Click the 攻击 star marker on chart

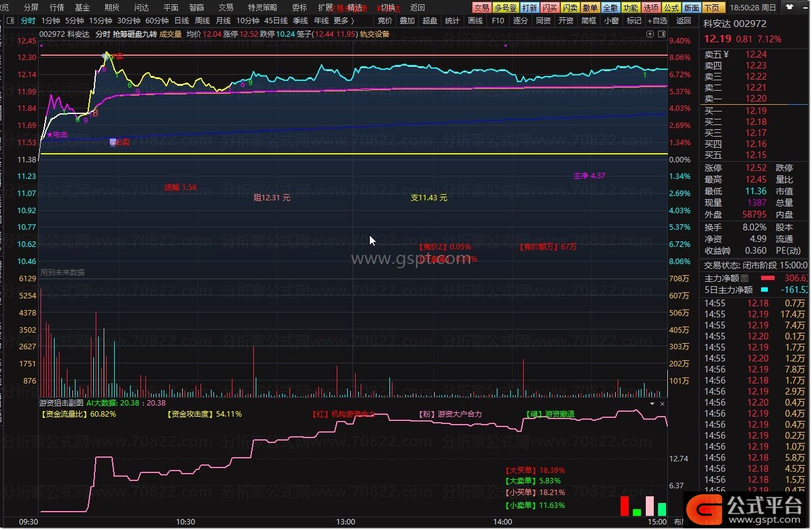click(x=57, y=135)
